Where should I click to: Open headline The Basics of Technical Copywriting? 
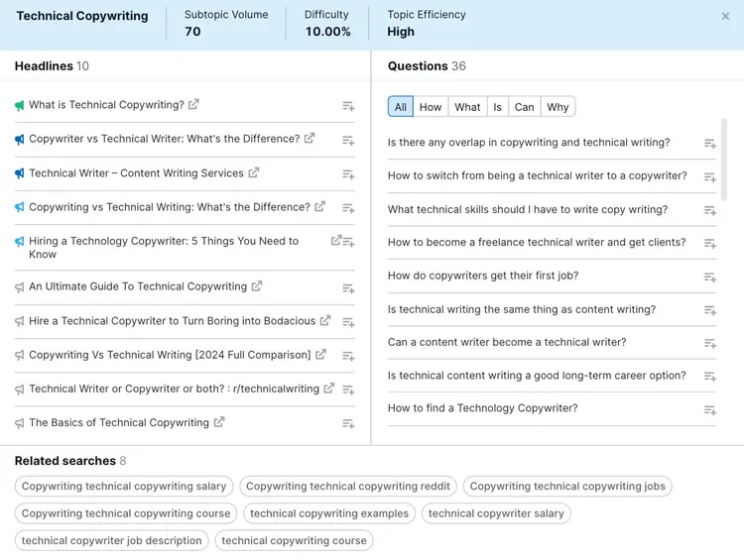point(119,422)
